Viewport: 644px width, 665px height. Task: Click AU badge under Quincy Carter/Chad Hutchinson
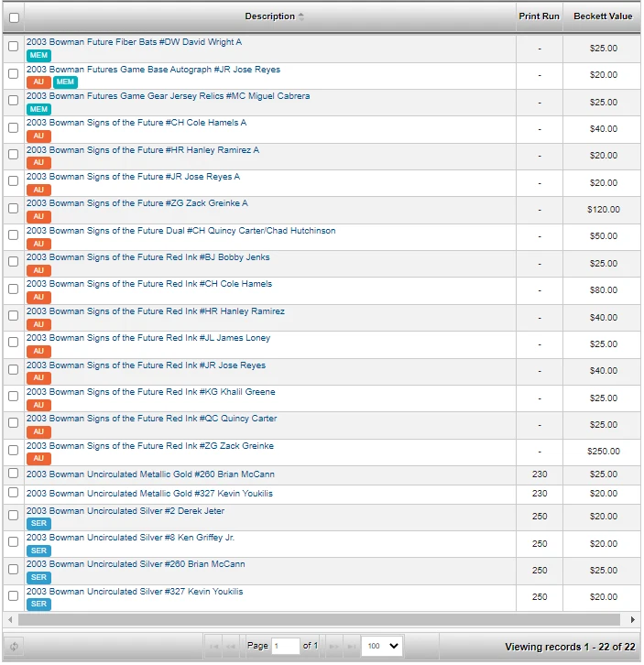[38, 244]
